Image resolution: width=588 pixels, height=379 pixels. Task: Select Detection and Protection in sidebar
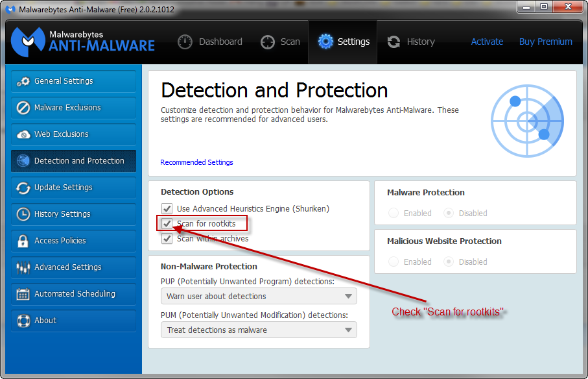(x=73, y=160)
